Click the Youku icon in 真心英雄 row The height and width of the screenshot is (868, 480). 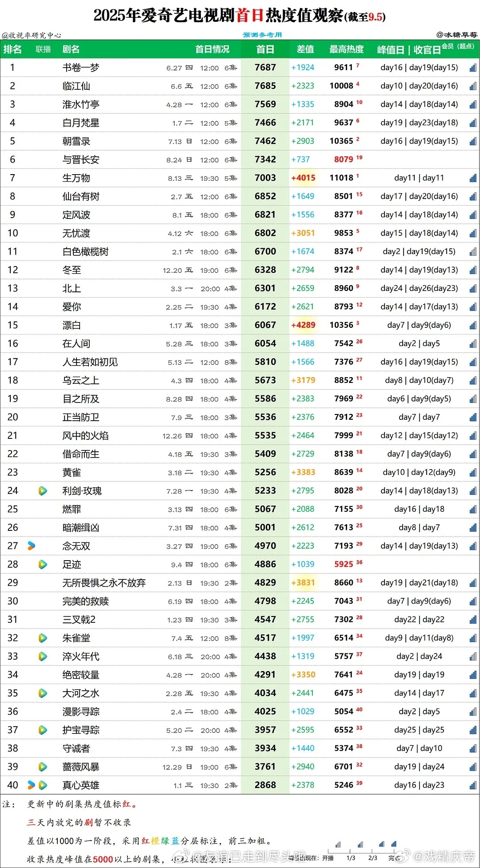(31, 785)
